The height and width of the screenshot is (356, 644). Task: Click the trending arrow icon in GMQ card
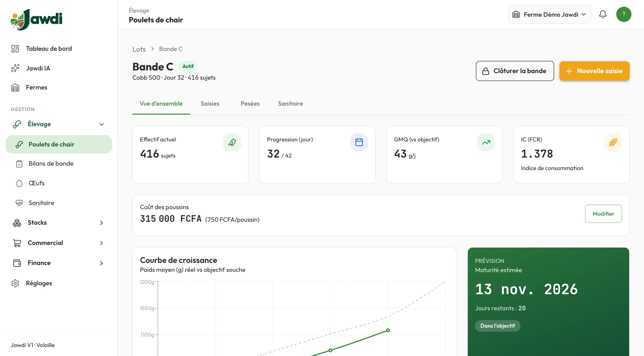click(x=486, y=142)
